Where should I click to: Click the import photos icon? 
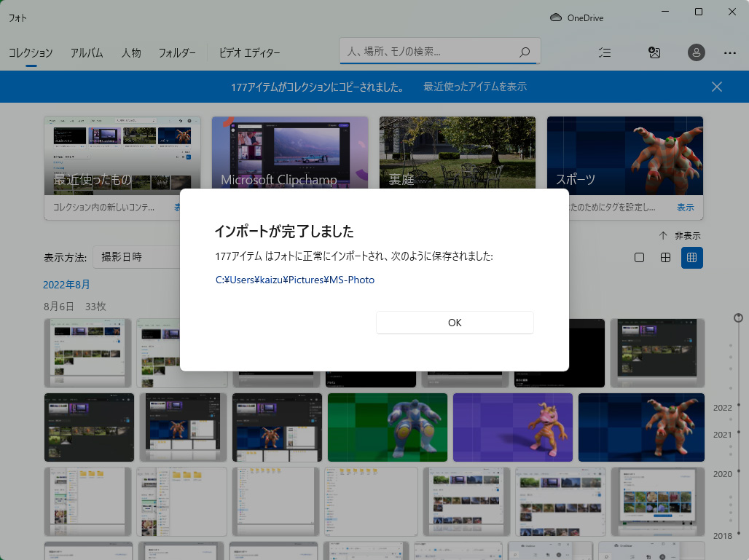[654, 52]
